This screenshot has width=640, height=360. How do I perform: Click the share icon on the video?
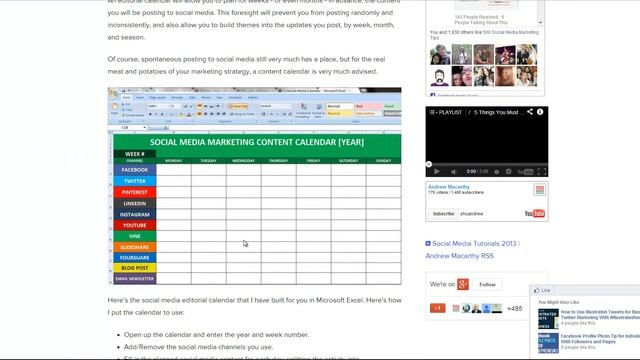click(529, 111)
